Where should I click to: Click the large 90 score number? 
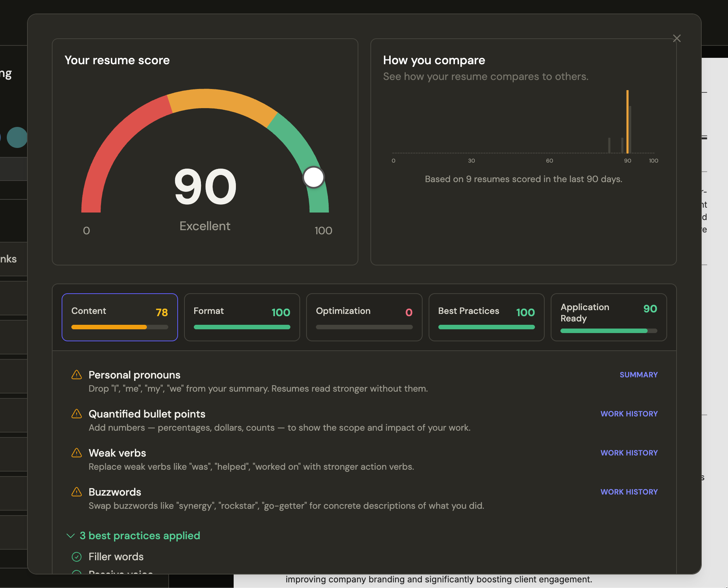pos(205,187)
